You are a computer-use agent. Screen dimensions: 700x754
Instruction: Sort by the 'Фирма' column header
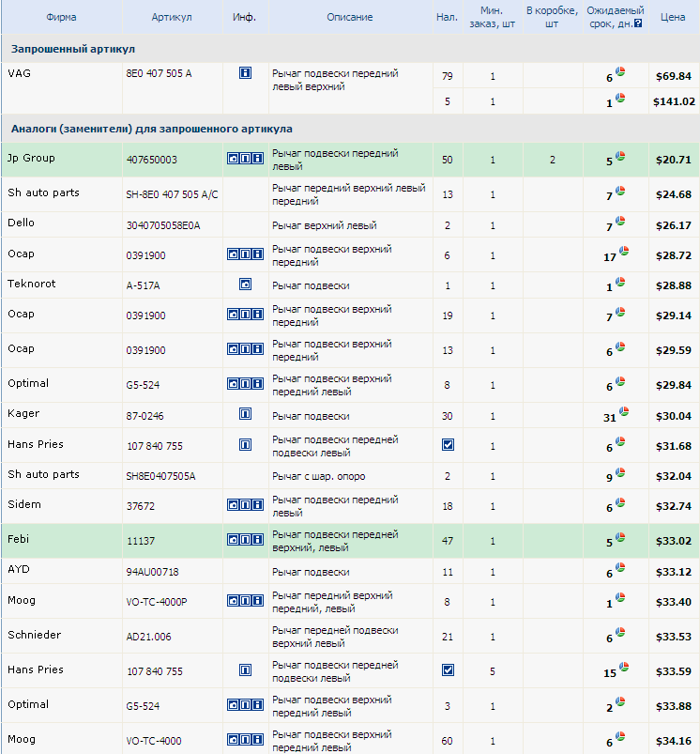(61, 17)
